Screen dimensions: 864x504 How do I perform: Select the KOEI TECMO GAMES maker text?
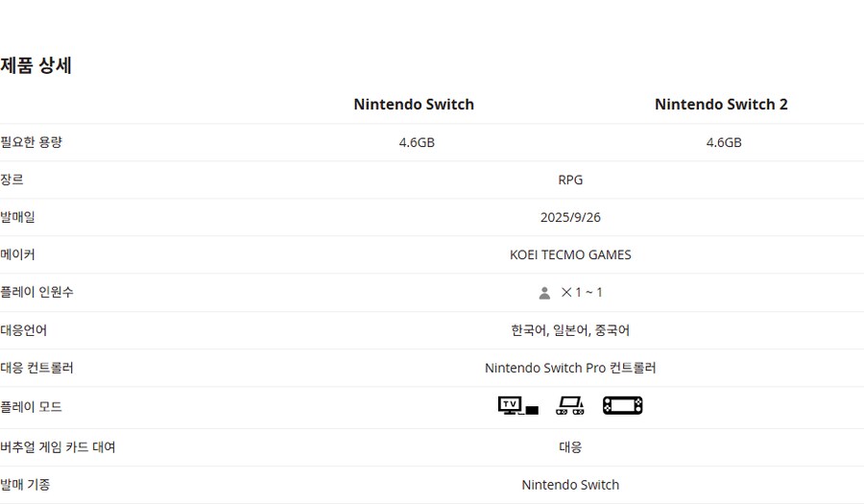tap(570, 255)
